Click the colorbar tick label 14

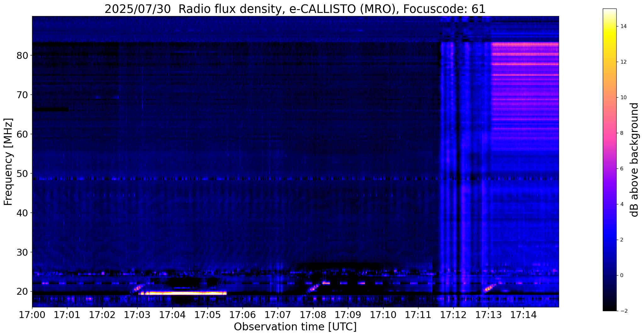coord(623,26)
